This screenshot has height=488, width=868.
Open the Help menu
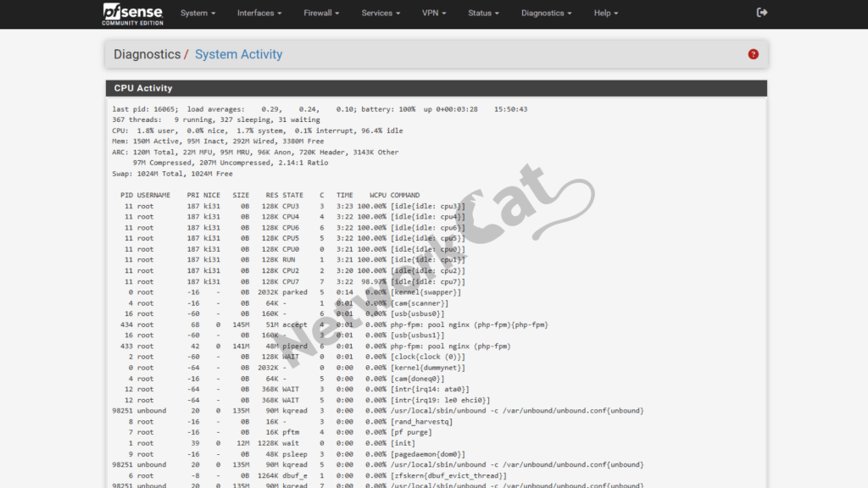tap(605, 14)
